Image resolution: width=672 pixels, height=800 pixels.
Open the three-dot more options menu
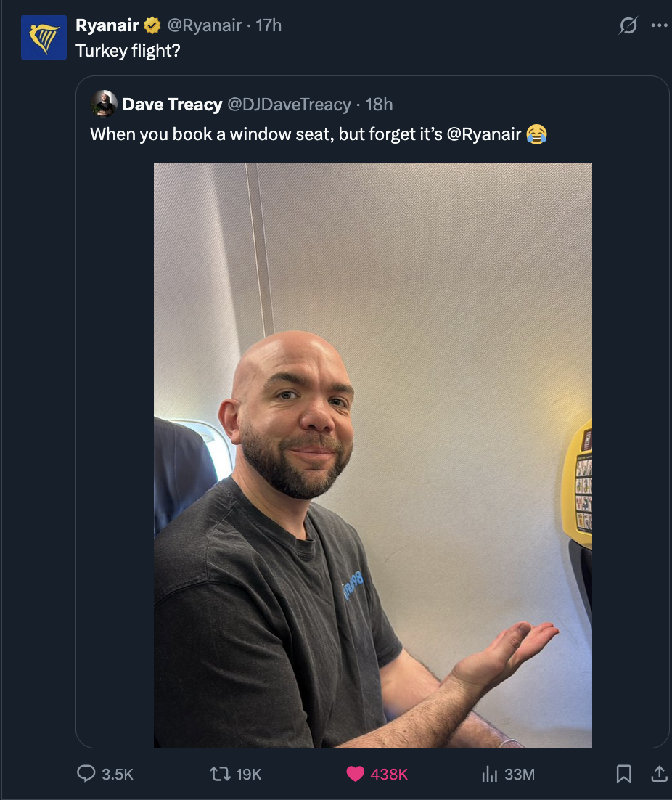(659, 25)
